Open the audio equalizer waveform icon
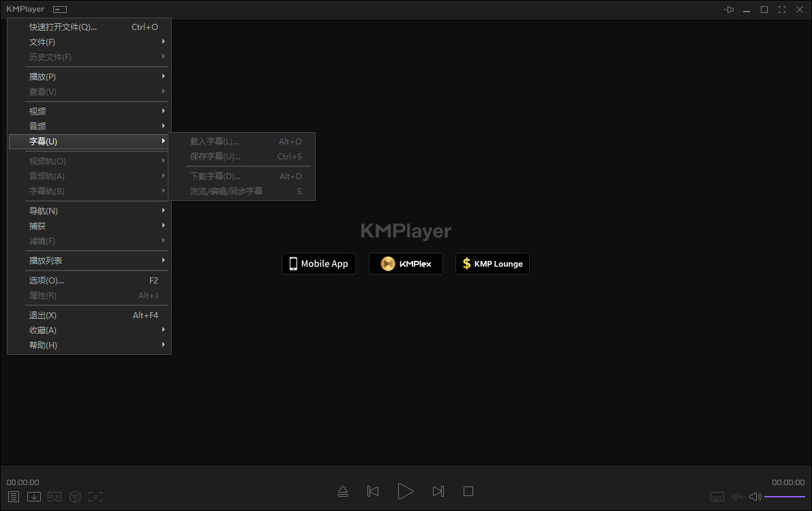812x511 pixels. (x=738, y=497)
